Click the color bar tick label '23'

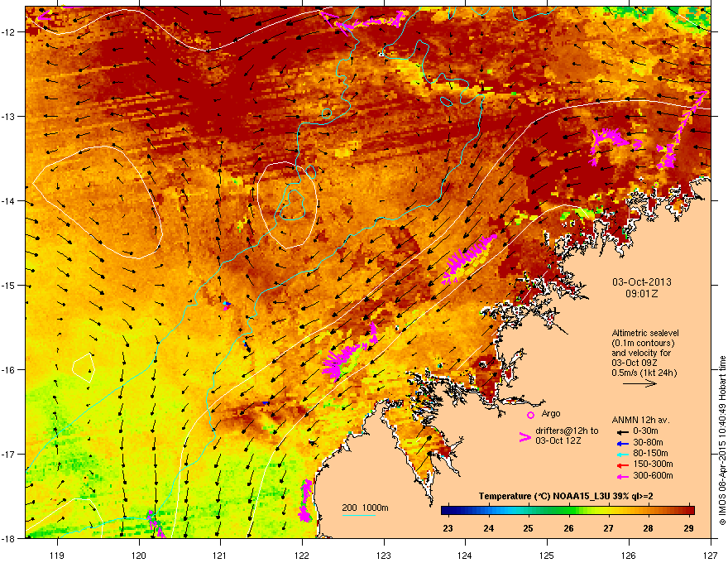coord(448,528)
